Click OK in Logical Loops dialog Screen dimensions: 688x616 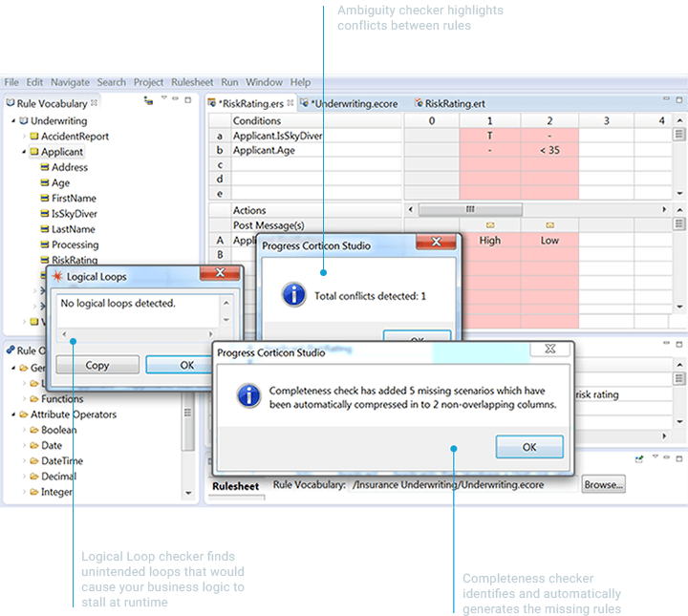coord(179,365)
